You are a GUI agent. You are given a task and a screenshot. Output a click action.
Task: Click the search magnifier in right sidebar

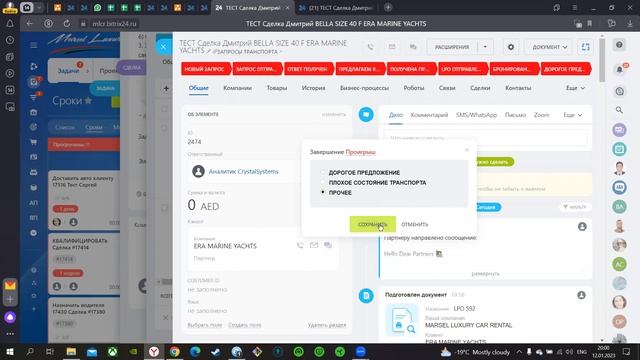coord(619,110)
